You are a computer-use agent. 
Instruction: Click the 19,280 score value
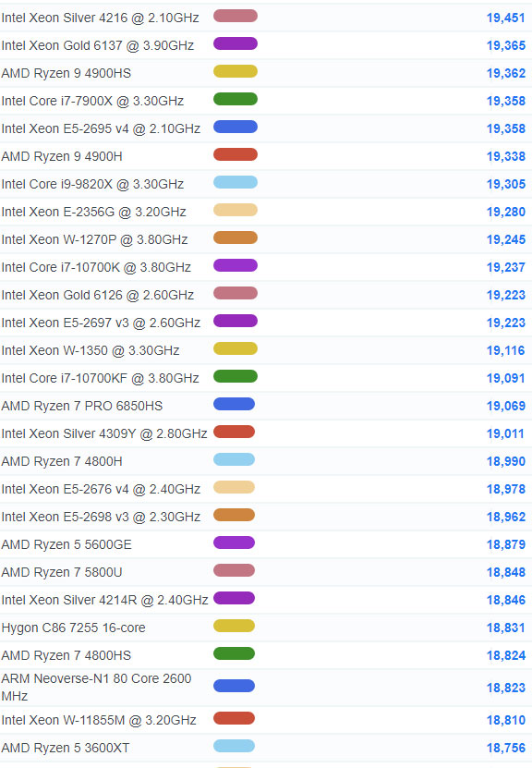(x=505, y=212)
